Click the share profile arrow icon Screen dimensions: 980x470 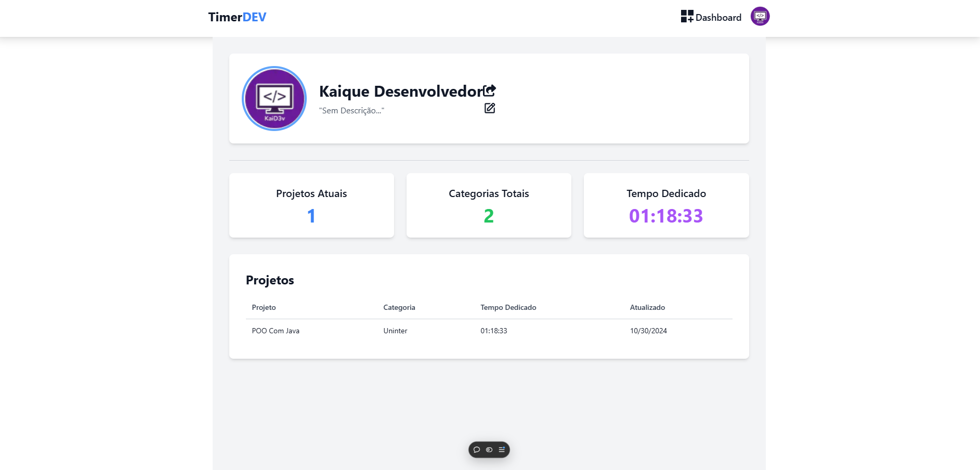pos(489,91)
